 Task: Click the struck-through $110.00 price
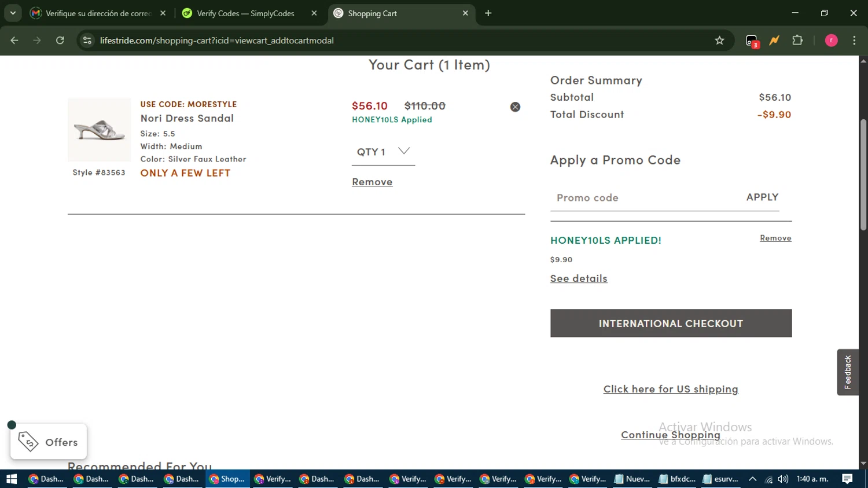tap(425, 106)
